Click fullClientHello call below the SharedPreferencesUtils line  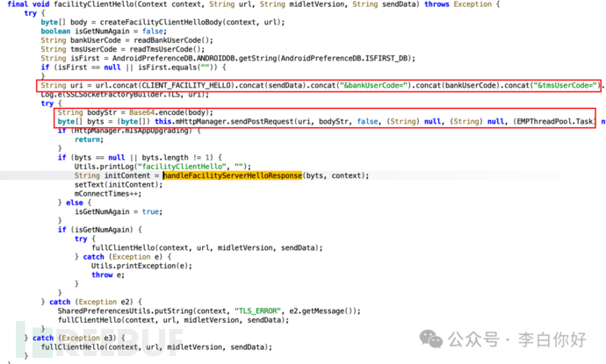171,320
